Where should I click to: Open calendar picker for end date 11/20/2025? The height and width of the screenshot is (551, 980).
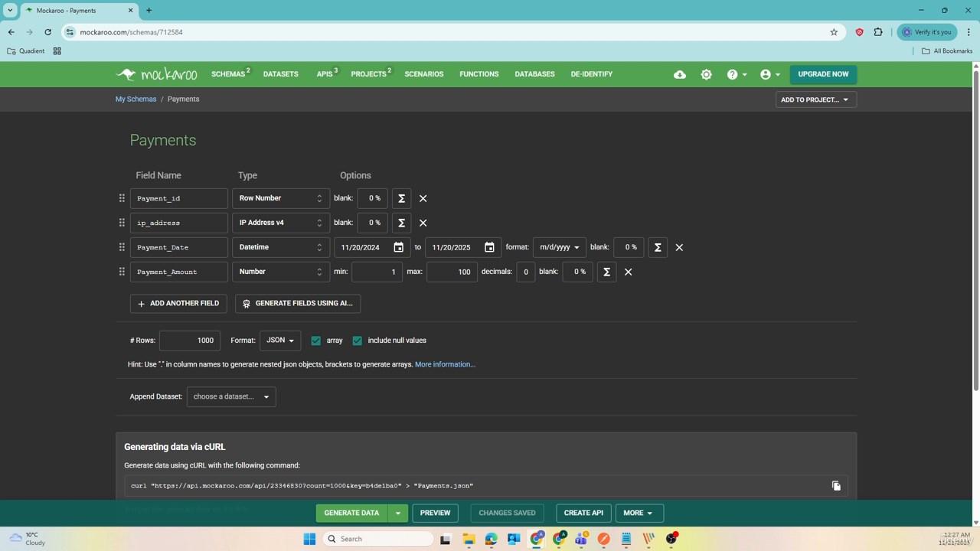click(x=489, y=247)
